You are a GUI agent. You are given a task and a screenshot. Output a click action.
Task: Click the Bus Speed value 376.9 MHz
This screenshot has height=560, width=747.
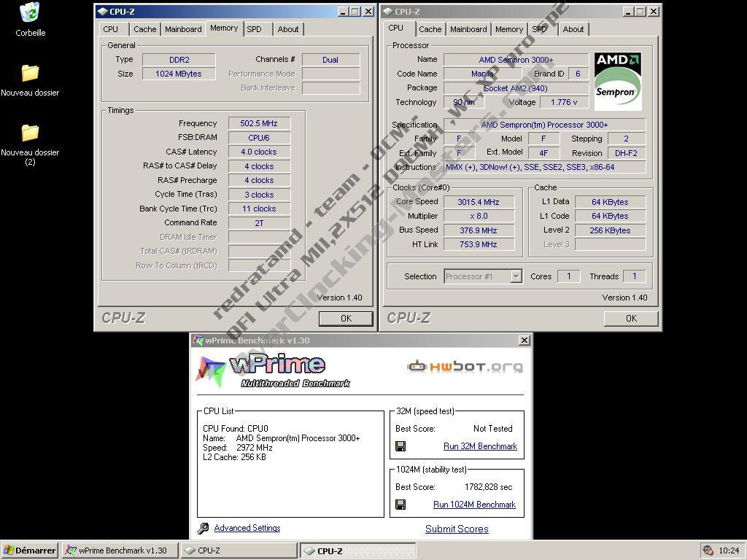479,230
